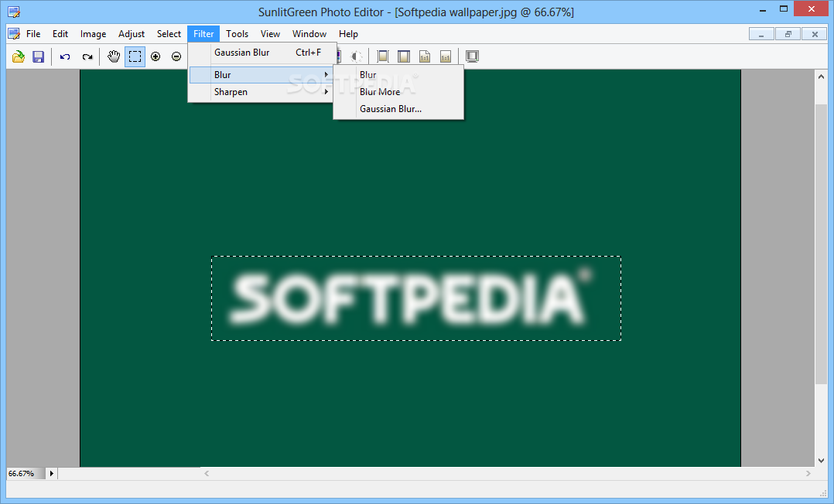Open the View menu
Screen dimensions: 834x504
click(270, 34)
